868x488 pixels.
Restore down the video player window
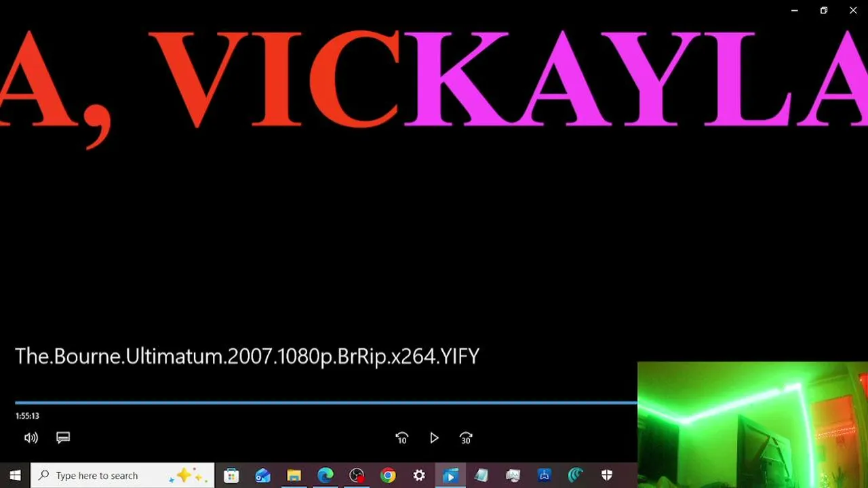pyautogui.click(x=824, y=10)
